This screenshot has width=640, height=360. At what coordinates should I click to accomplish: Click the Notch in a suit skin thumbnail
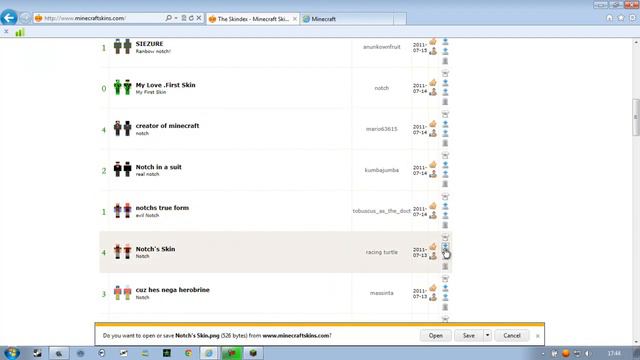pos(122,169)
